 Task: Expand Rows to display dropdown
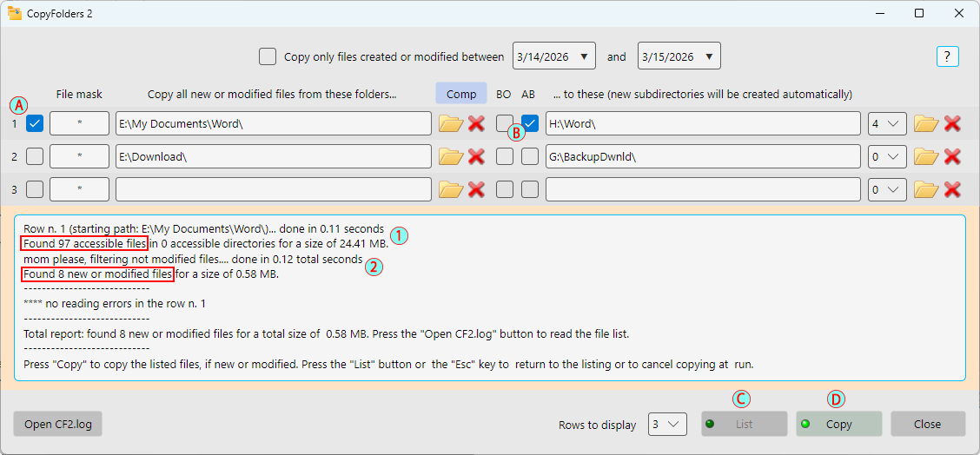(668, 424)
